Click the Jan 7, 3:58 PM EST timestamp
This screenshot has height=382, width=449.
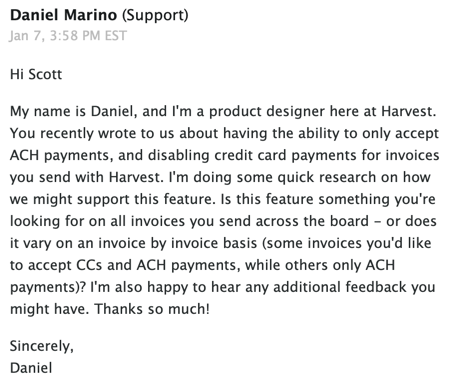pos(68,36)
